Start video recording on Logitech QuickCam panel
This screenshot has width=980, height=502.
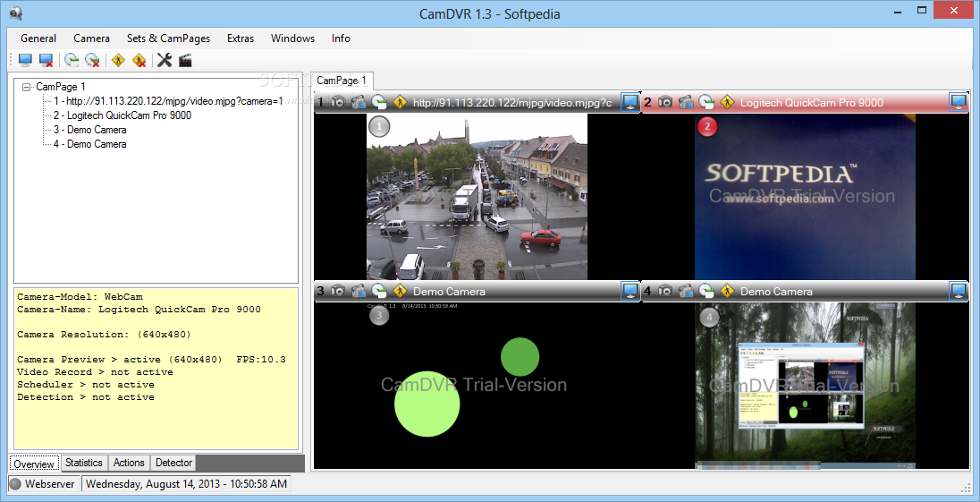(x=686, y=102)
